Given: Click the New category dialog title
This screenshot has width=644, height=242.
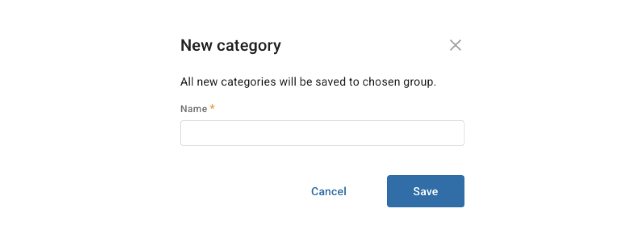Looking at the screenshot, I should point(231,45).
